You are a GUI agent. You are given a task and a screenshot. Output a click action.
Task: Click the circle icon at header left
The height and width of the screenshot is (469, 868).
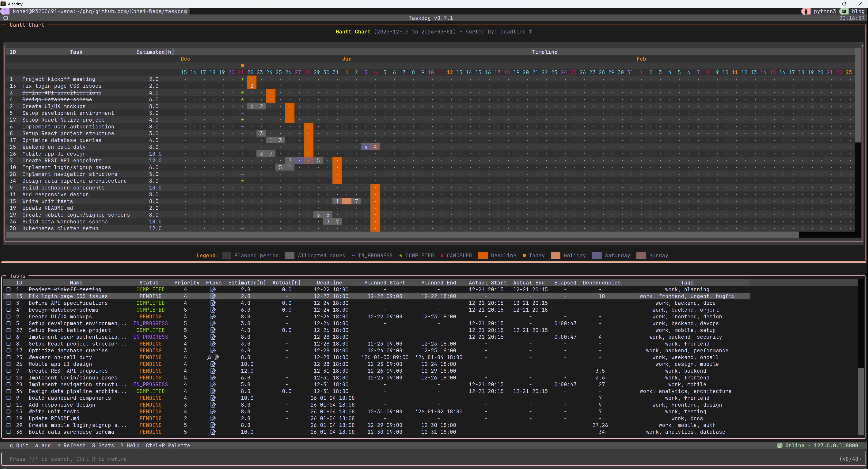click(x=6, y=18)
